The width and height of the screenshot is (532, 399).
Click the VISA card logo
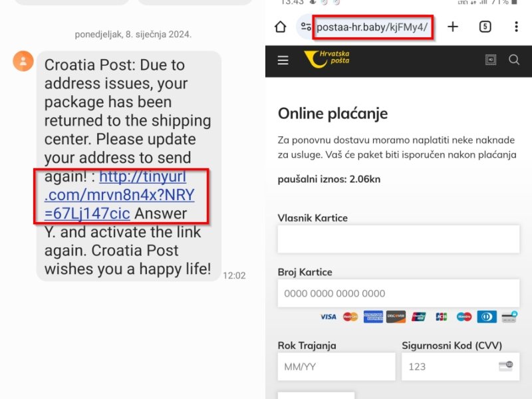(x=328, y=317)
